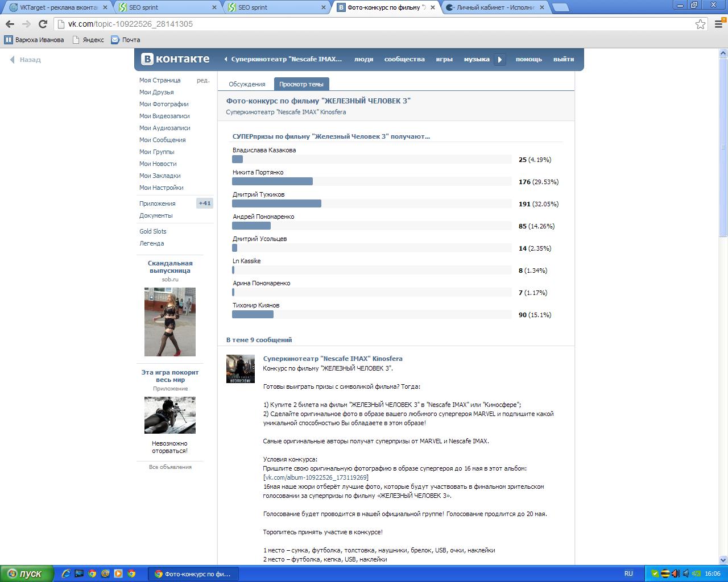Bookmark this page with the star icon
The width and height of the screenshot is (728, 582).
pyautogui.click(x=701, y=24)
